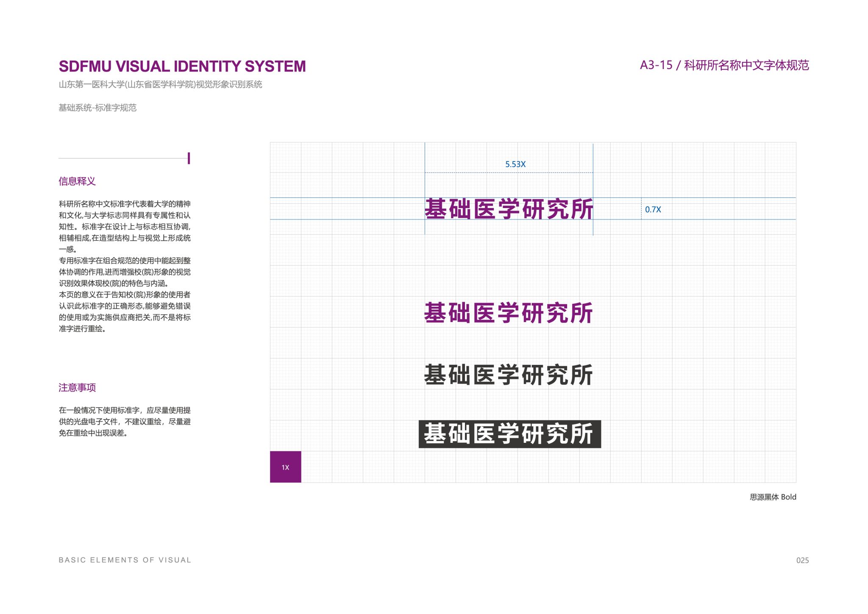This screenshot has height=614, width=868.
Task: Click the 思源黑体 Bold font caption
Action: tap(773, 497)
